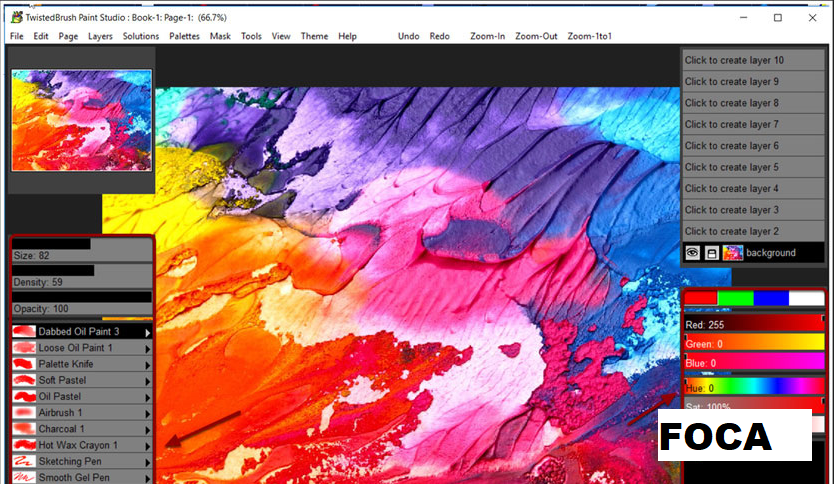
Task: Click to create layer 5
Action: [753, 167]
